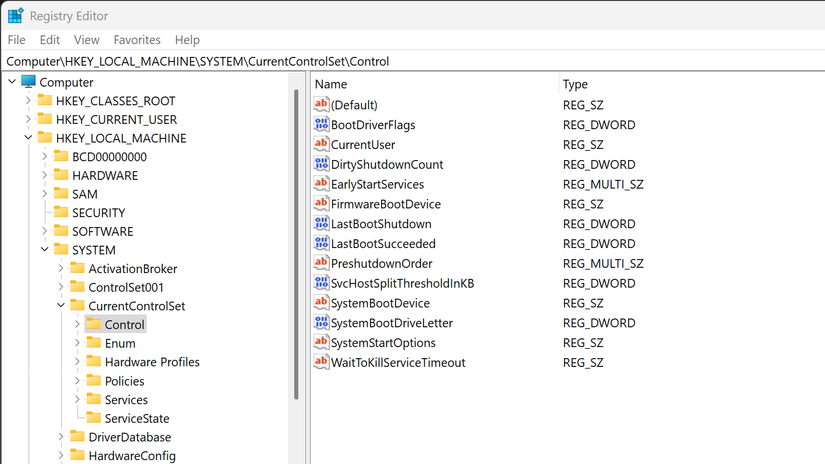Click the SOFTWARE folder icon
825x464 pixels.
coord(62,231)
